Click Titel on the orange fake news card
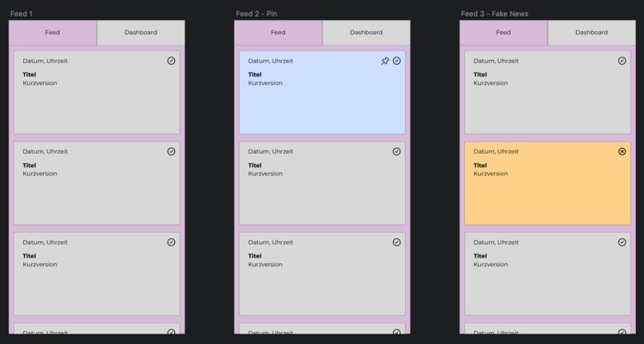The width and height of the screenshot is (644, 344). tap(480, 166)
